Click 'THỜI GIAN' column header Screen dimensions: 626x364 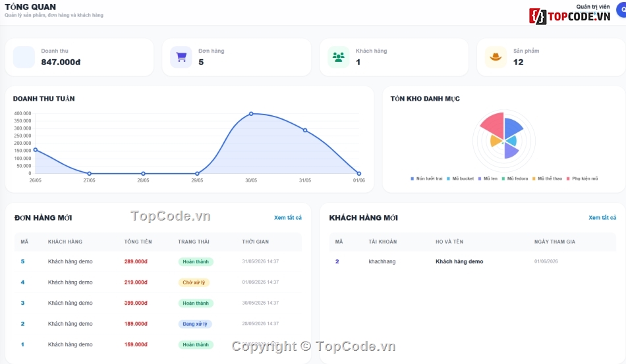tap(256, 242)
